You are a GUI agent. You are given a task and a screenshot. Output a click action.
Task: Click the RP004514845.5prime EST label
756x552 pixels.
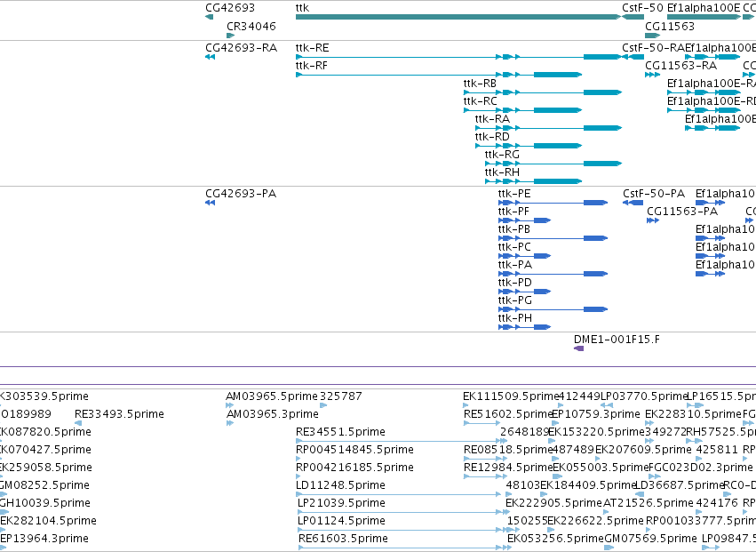tap(354, 450)
